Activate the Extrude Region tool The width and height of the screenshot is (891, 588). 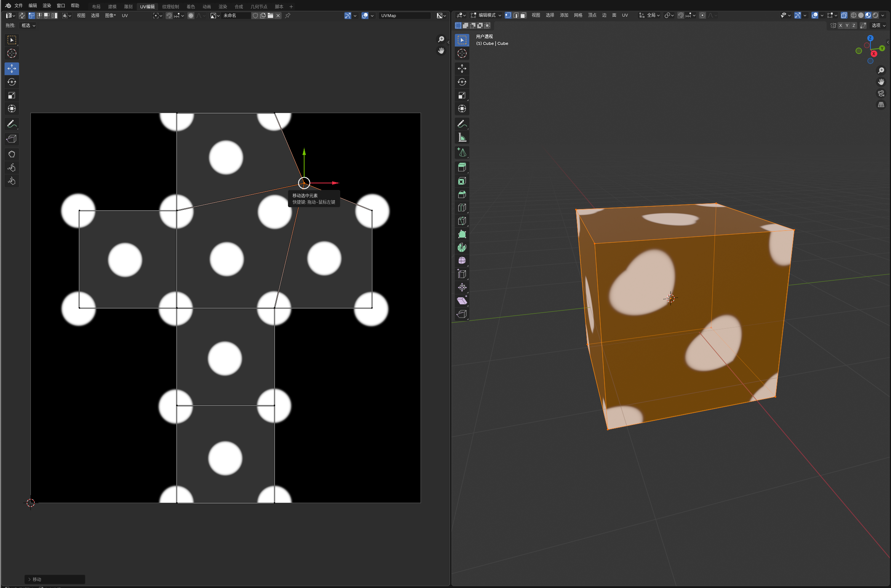(x=462, y=168)
